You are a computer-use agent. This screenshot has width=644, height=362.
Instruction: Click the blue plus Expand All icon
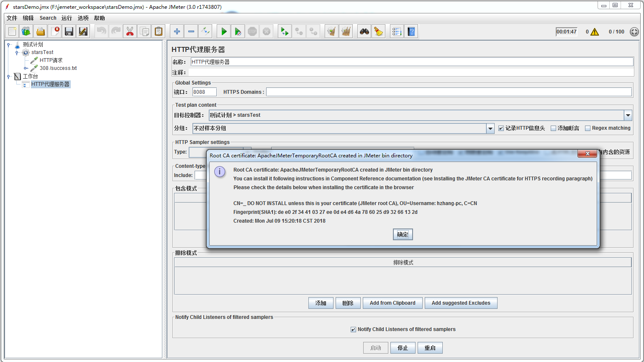coord(177,31)
